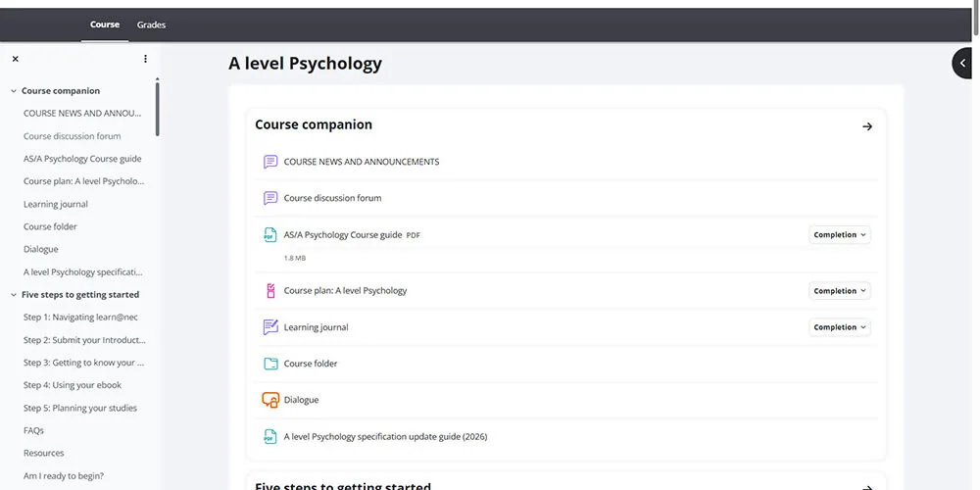980x490 pixels.
Task: Collapse Five steps to getting started in sidebar
Action: pos(14,295)
